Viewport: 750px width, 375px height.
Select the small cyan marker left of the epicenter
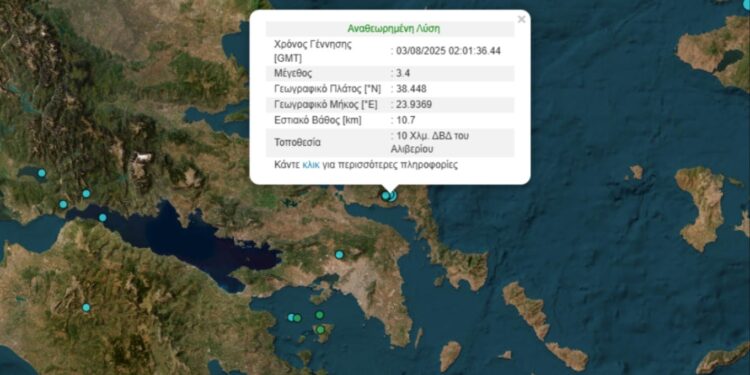click(x=385, y=196)
